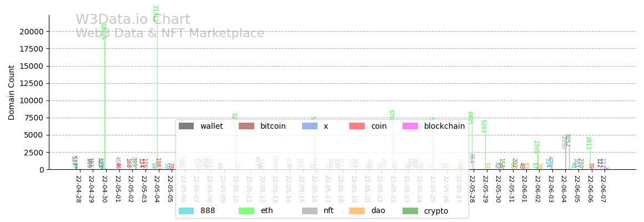Viewport: 644px width, 222px height.
Task: Select the 22-05-28 date label
Action: click(472, 189)
